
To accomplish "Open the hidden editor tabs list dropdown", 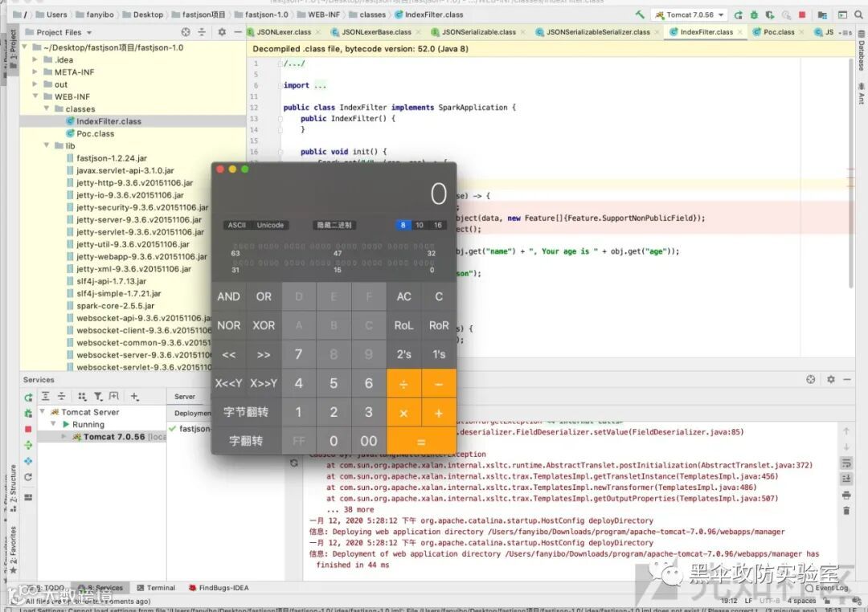I will coord(846,33).
